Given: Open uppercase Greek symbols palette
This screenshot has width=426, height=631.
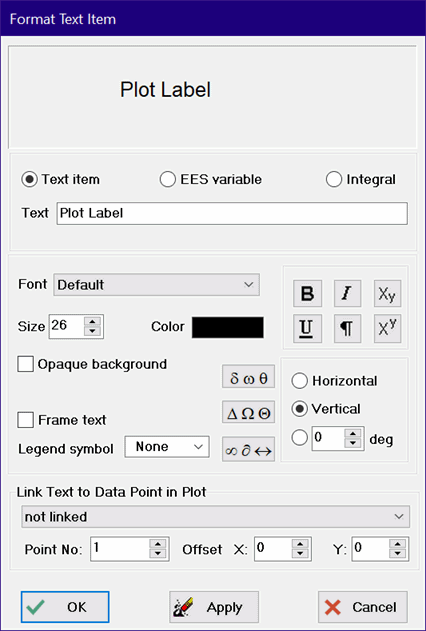Looking at the screenshot, I should pos(249,412).
